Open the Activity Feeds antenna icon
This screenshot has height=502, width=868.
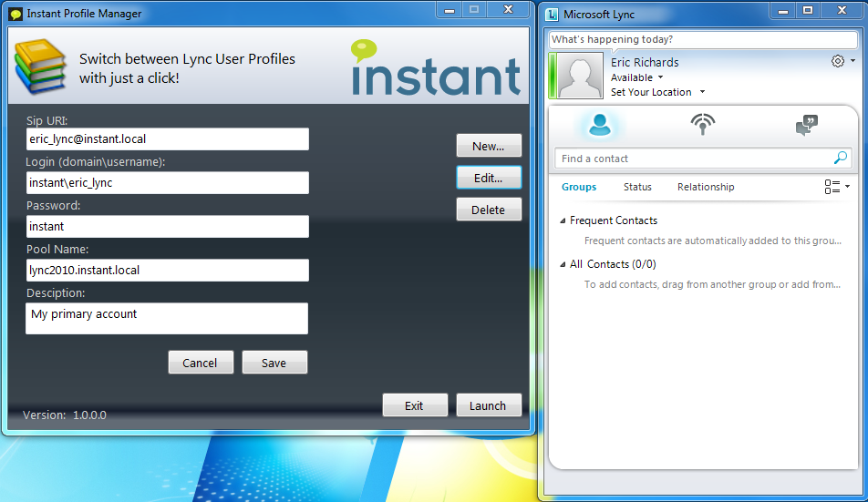[702, 125]
